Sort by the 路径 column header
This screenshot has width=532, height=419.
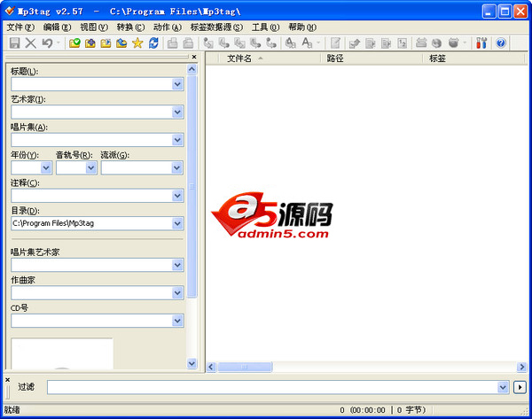[372, 58]
